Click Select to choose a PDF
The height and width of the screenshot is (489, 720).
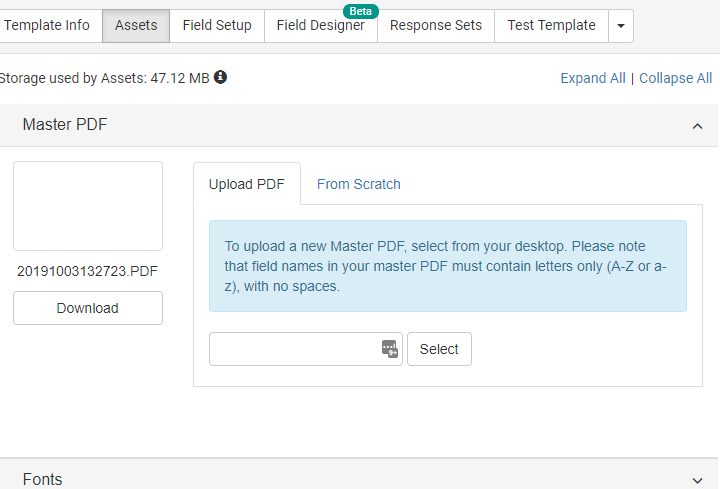click(439, 349)
